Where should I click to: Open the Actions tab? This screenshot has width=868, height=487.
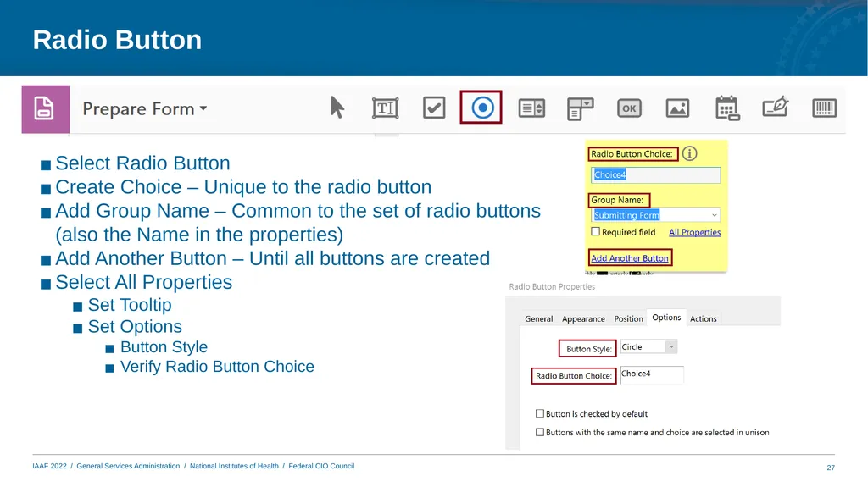click(703, 318)
